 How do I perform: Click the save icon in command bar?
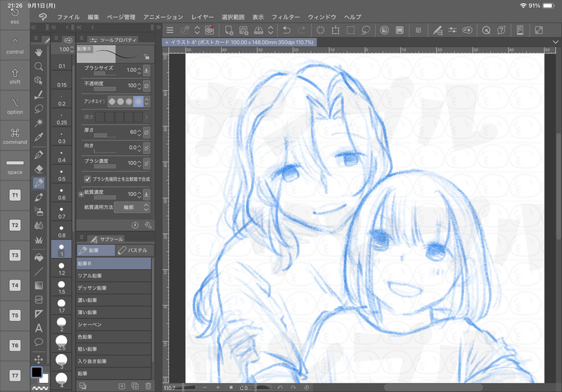(258, 30)
